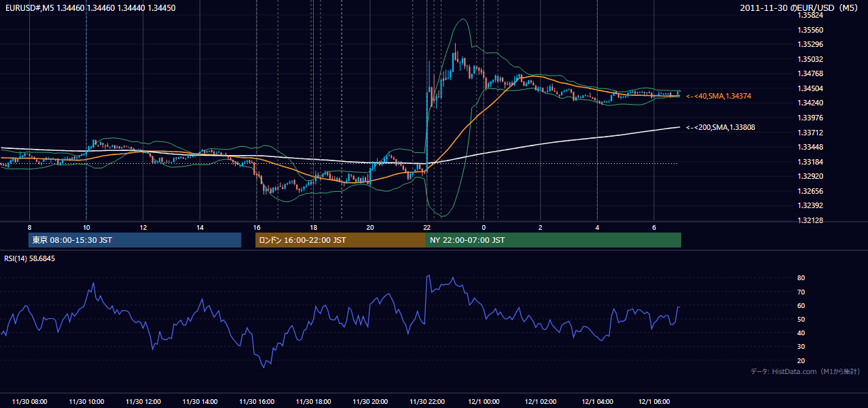Click the '11/30 20:00' date label
Viewport: 868px width, 408px height.
coord(370,402)
